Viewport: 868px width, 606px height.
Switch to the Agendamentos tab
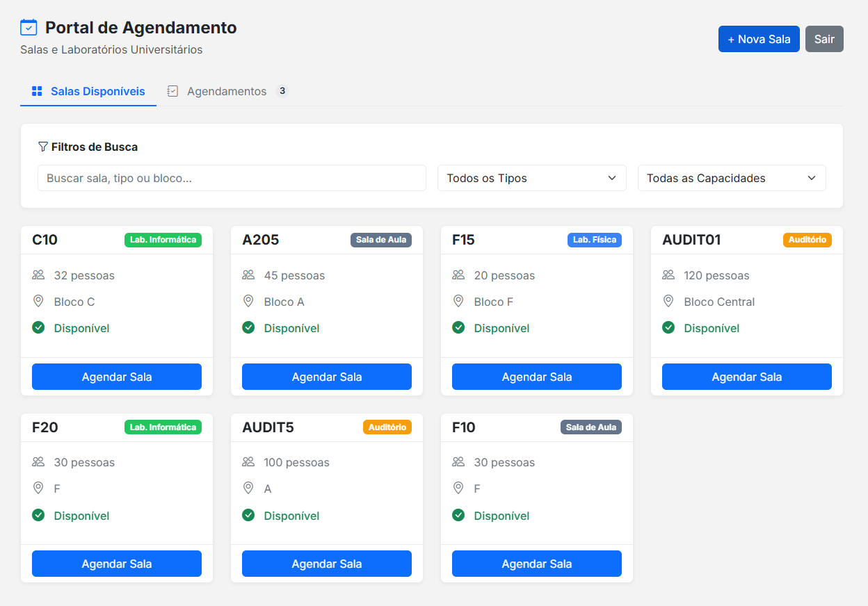click(x=227, y=92)
